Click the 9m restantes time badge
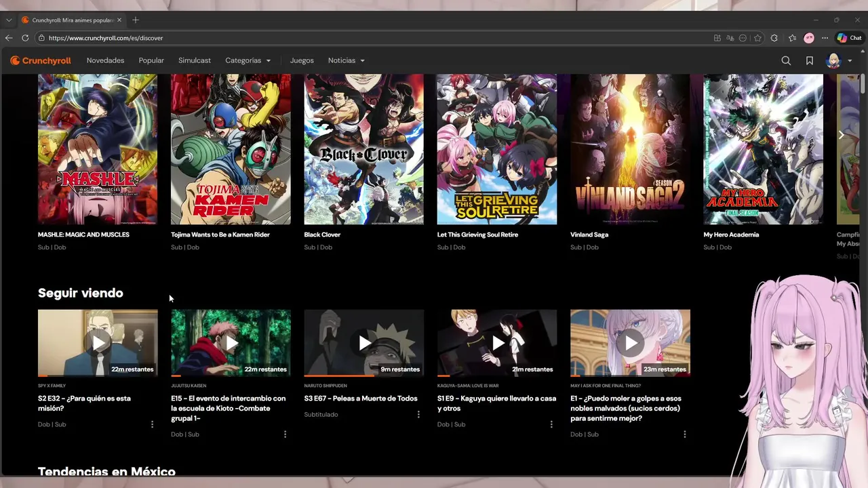This screenshot has width=868, height=488. (x=400, y=369)
